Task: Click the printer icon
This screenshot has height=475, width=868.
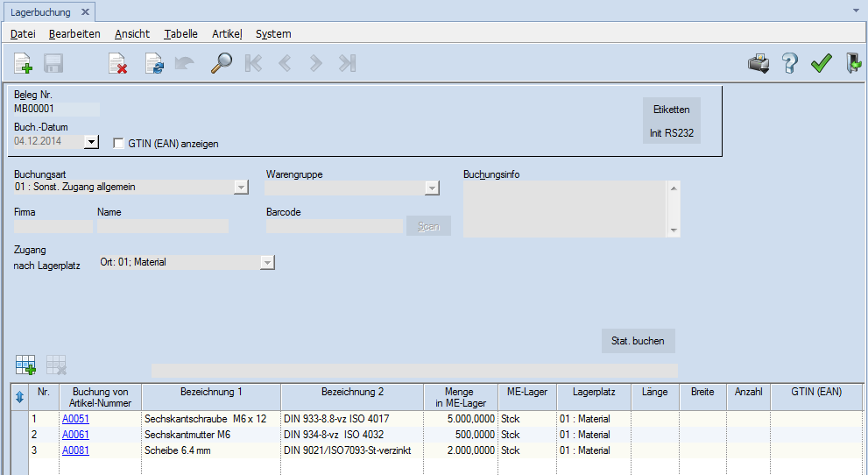Action: click(758, 63)
